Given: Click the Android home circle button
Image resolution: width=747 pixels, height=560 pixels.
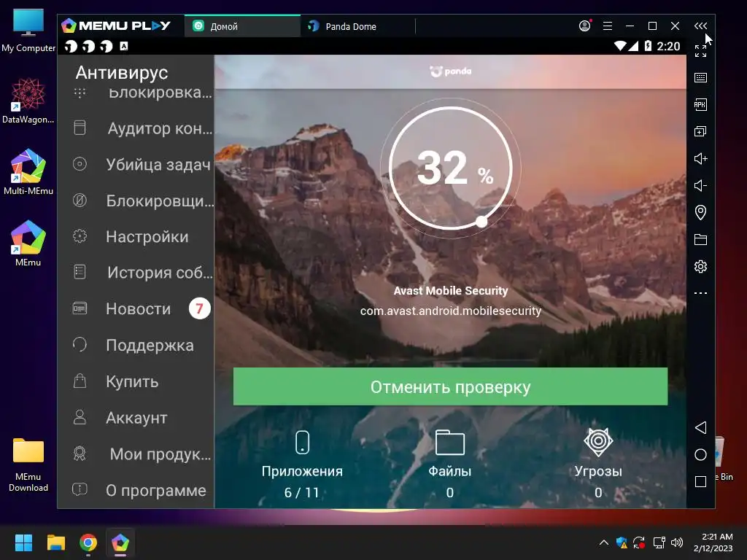Looking at the screenshot, I should (x=700, y=455).
